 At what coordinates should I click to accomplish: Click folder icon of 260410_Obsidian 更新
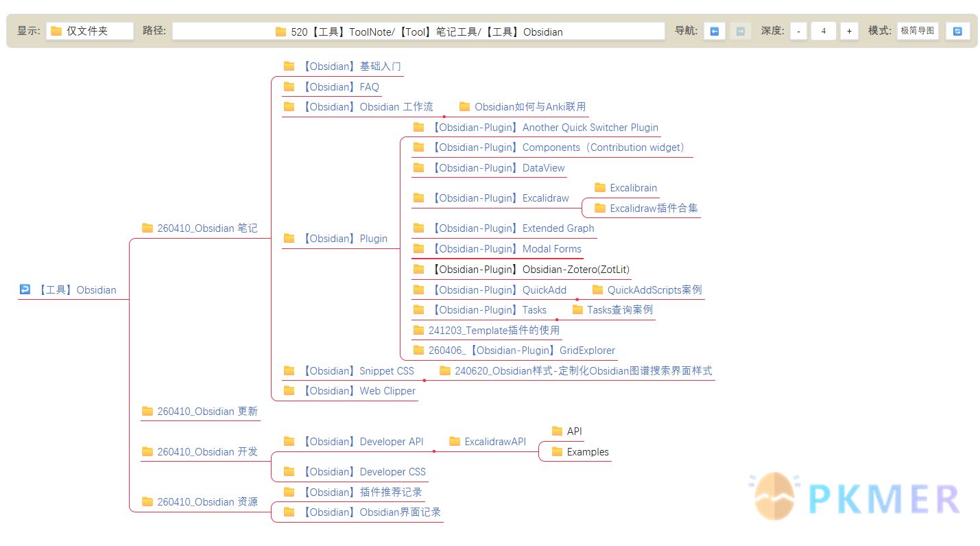(147, 411)
